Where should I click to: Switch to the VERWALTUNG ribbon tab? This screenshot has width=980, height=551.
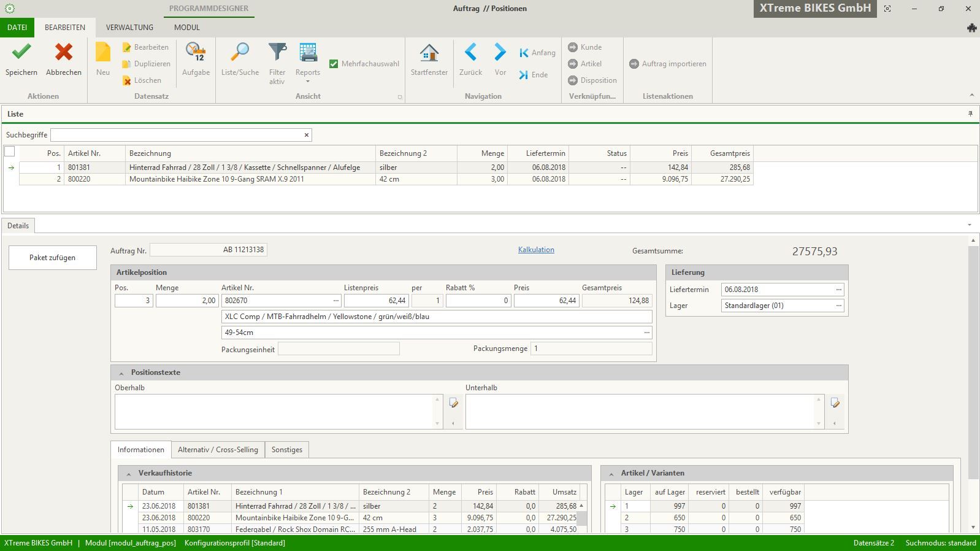click(129, 28)
